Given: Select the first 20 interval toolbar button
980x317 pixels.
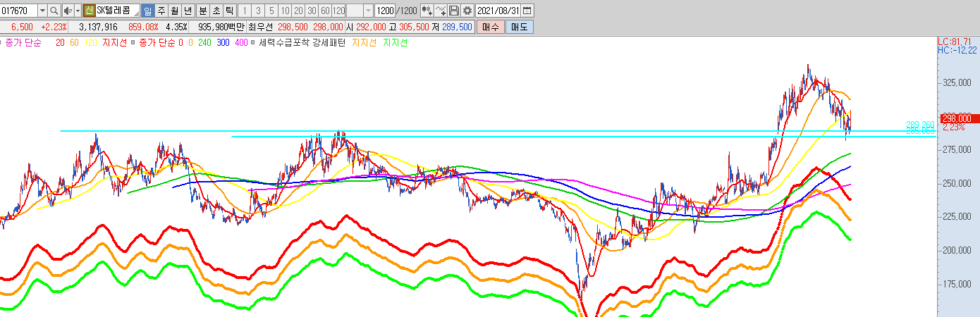Looking at the screenshot, I should pos(298,11).
